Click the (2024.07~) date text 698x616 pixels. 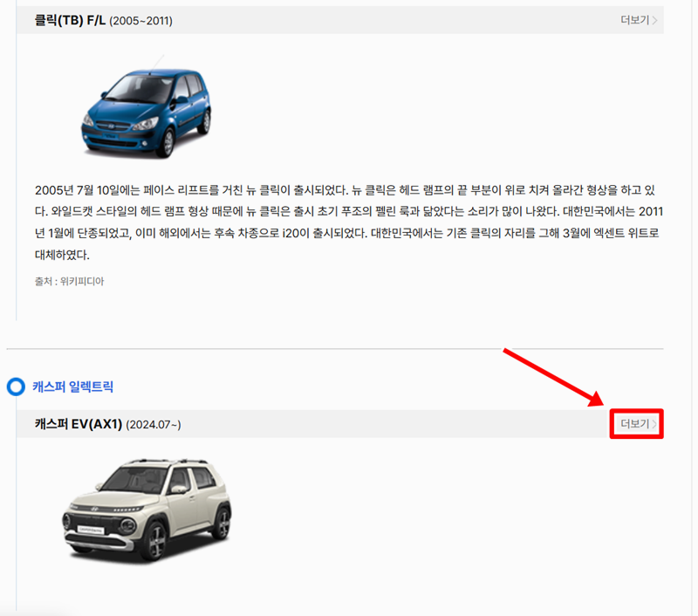point(154,425)
